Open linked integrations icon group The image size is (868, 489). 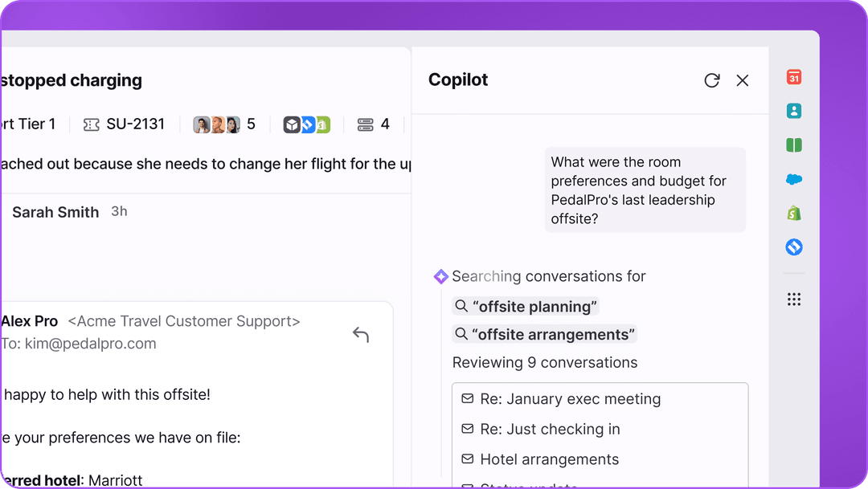coord(307,124)
